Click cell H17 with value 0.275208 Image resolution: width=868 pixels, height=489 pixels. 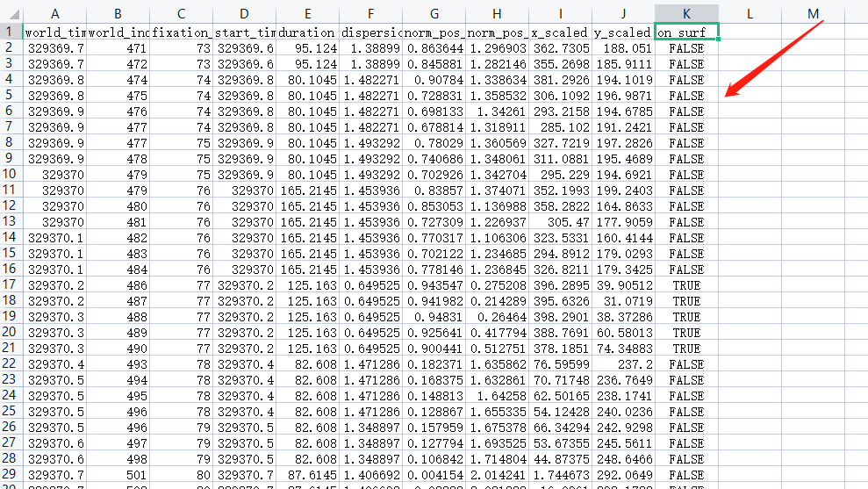pyautogui.click(x=497, y=285)
